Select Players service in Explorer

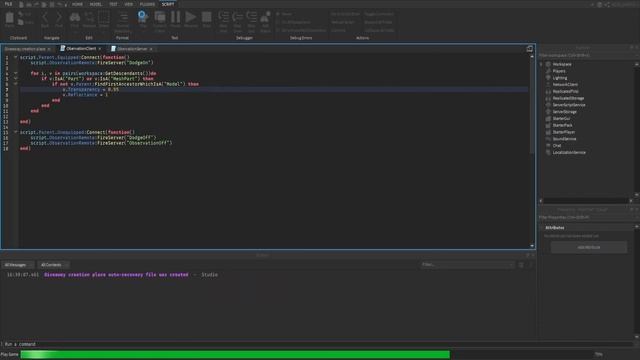[x=559, y=71]
